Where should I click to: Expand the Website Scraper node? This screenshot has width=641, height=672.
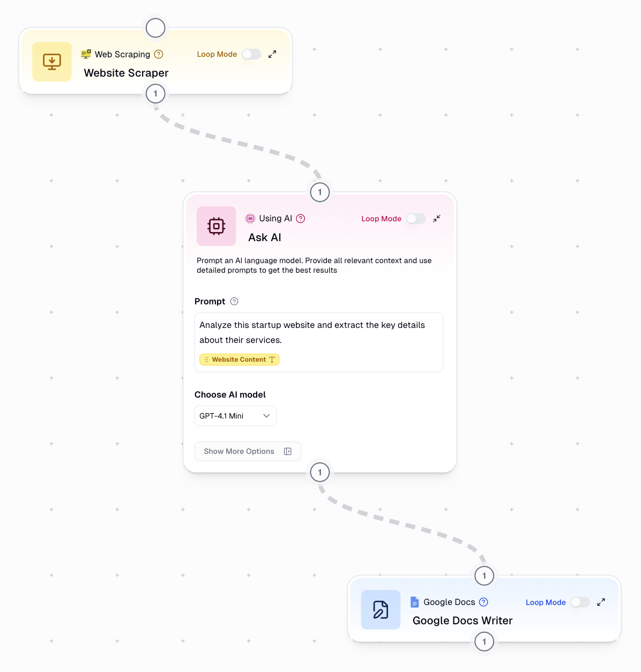(272, 54)
